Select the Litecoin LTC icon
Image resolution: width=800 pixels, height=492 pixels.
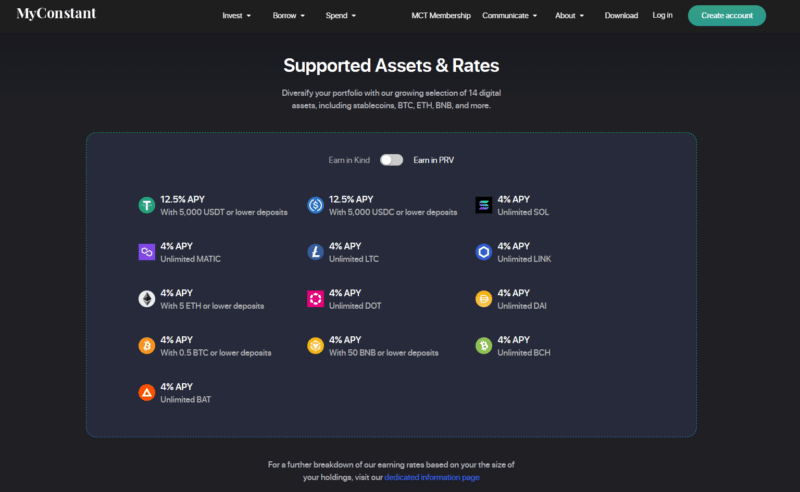315,252
